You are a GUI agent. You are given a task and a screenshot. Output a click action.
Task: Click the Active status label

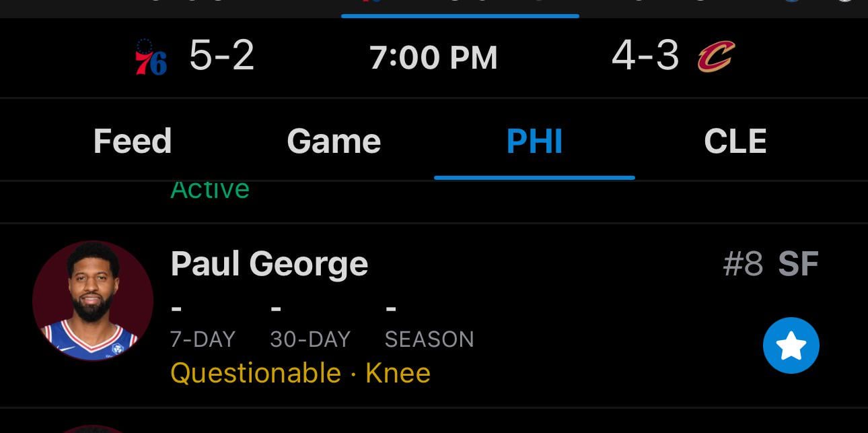[x=211, y=189]
